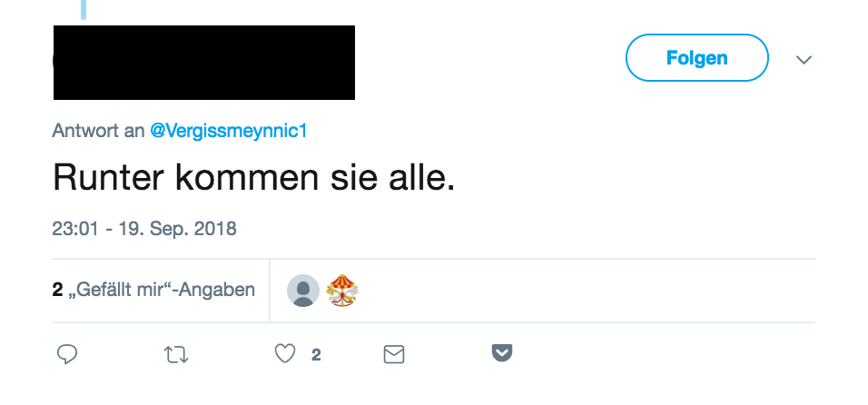The height and width of the screenshot is (405, 868).
Task: Open the papal emblem avatar liker profile
Action: click(342, 291)
